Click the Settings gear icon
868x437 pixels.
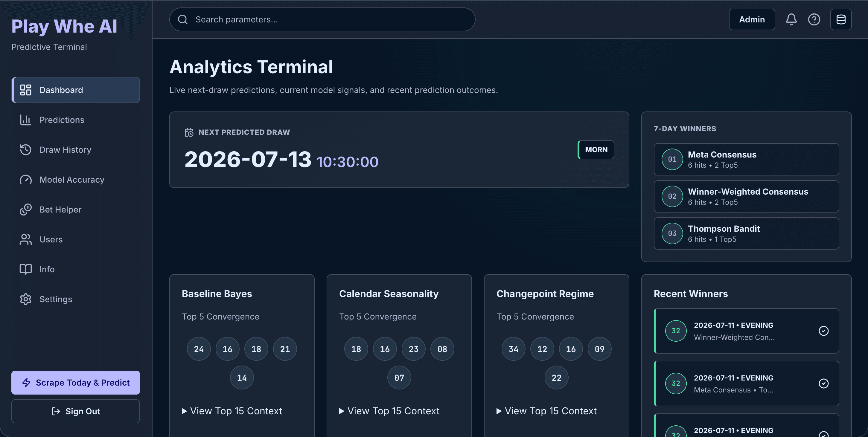pyautogui.click(x=26, y=299)
